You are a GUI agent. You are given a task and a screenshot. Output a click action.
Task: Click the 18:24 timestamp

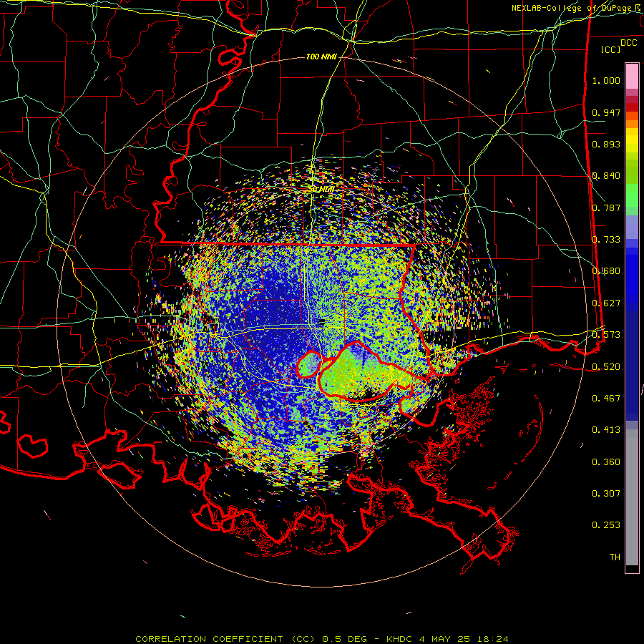click(x=493, y=639)
